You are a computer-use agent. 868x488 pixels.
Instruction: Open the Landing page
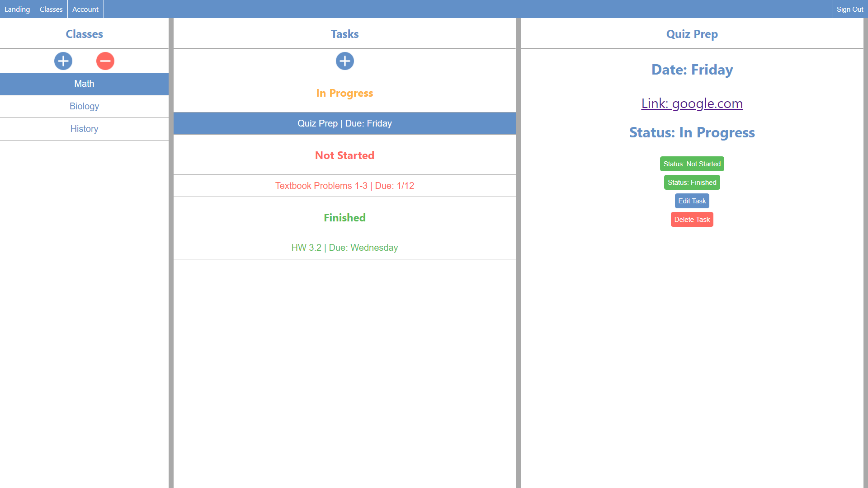(x=17, y=9)
